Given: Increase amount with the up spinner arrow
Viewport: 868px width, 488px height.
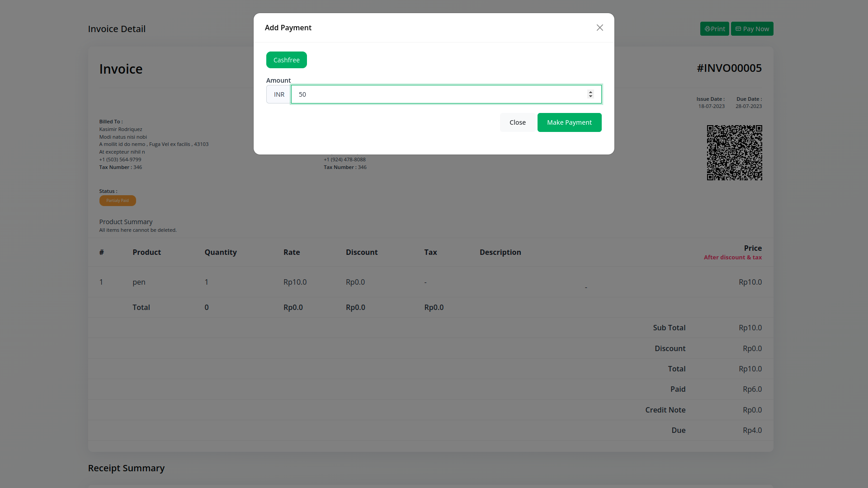Looking at the screenshot, I should pyautogui.click(x=590, y=92).
